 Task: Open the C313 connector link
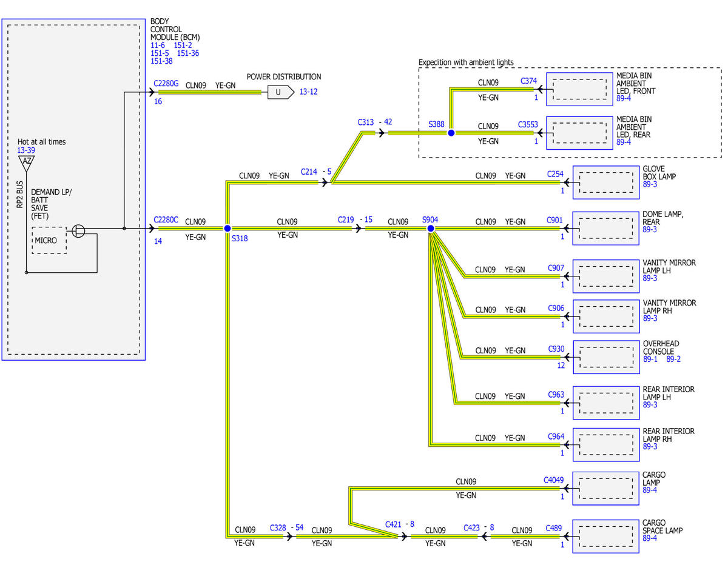click(x=366, y=122)
